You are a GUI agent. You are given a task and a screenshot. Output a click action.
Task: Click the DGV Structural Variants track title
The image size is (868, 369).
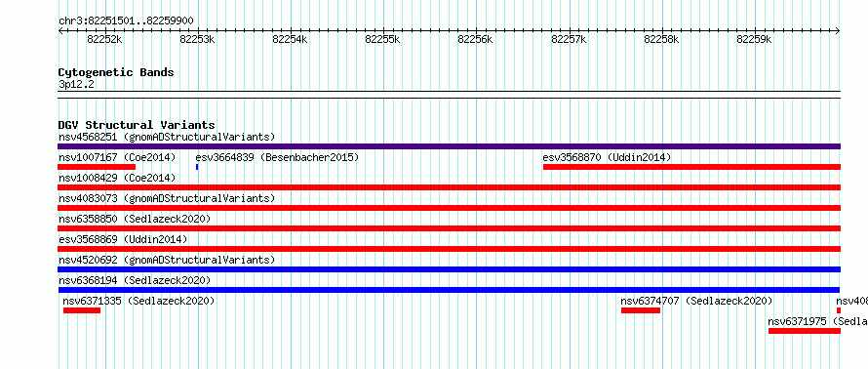coord(137,125)
